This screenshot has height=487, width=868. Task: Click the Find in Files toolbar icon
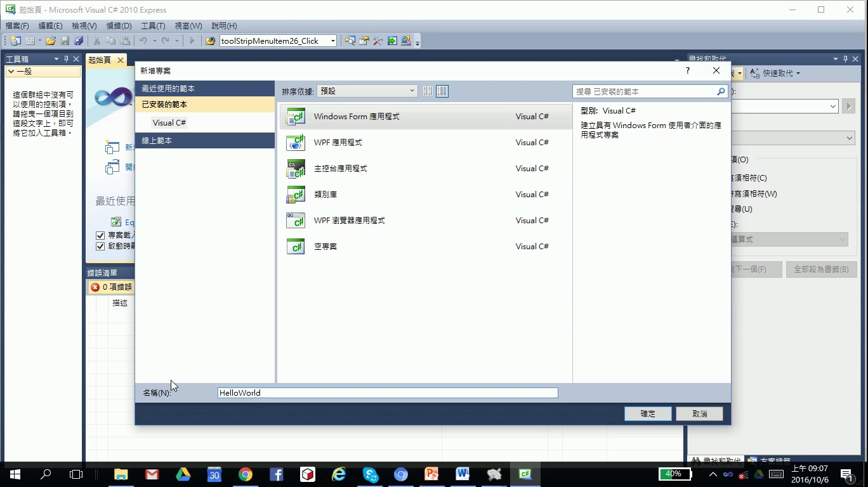click(x=211, y=41)
